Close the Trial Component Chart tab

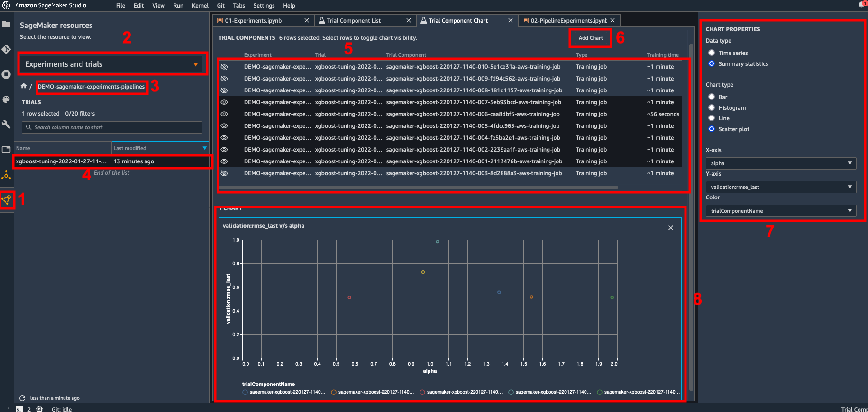click(x=511, y=20)
